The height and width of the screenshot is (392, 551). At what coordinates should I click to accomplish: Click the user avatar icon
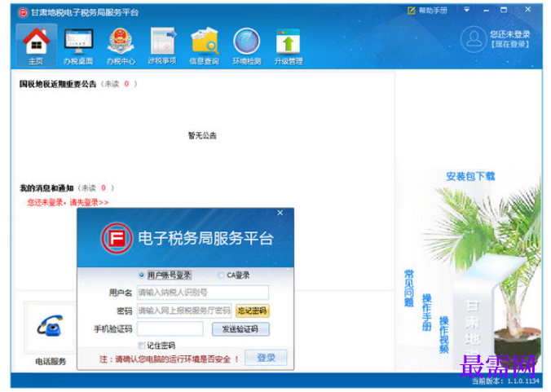pos(474,39)
